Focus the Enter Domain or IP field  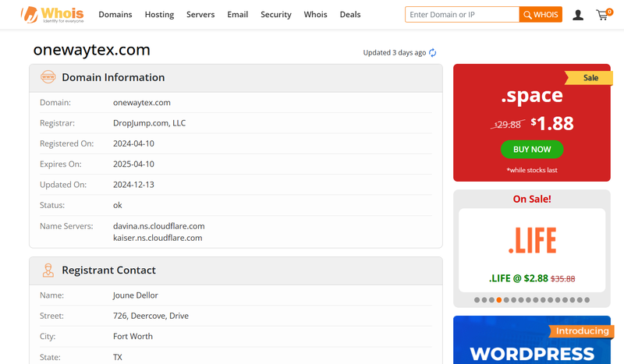tap(462, 15)
